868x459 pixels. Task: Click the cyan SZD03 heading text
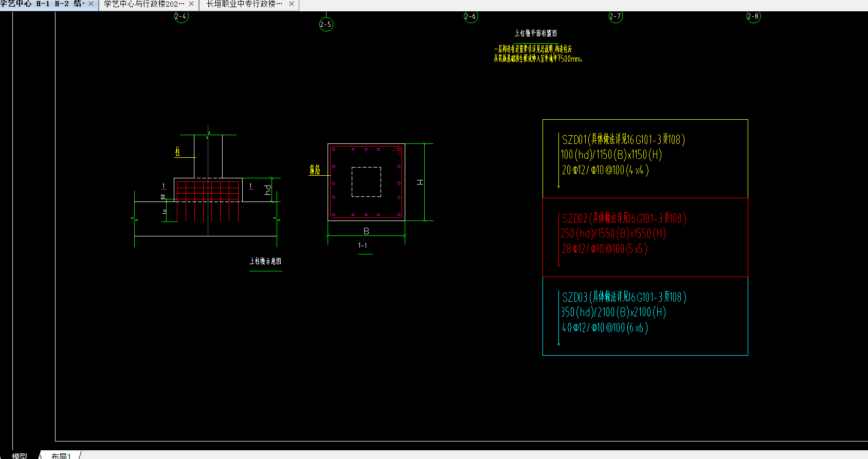coord(624,297)
